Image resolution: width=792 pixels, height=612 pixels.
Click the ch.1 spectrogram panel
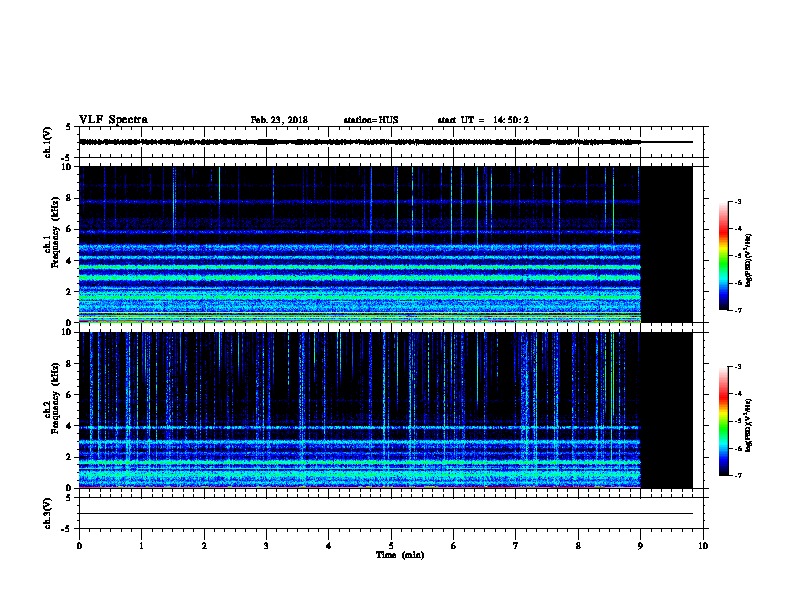(386, 244)
